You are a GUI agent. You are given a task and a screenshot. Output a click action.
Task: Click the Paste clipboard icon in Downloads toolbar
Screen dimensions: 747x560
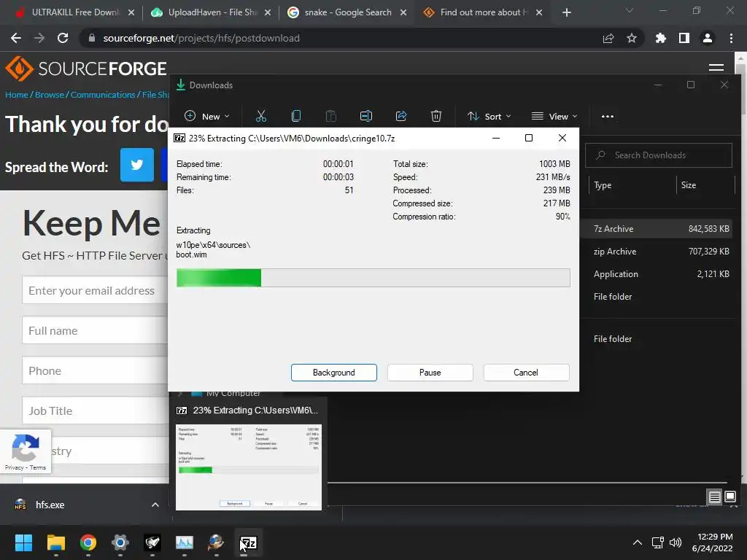(330, 116)
